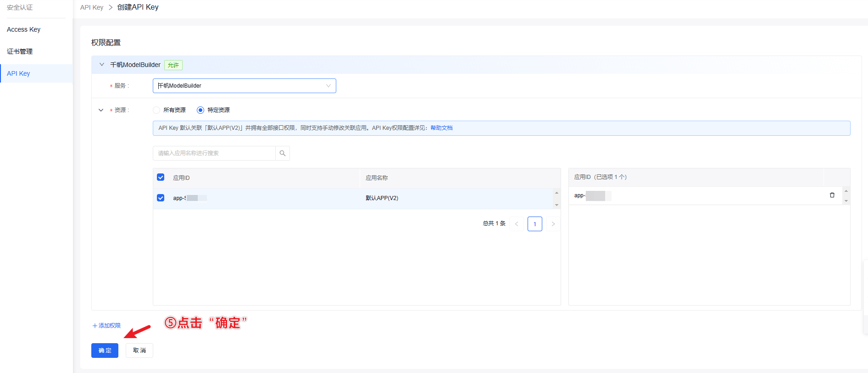Uncheck the 默认APP(V2) row checkbox
The width and height of the screenshot is (868, 373).
(161, 198)
